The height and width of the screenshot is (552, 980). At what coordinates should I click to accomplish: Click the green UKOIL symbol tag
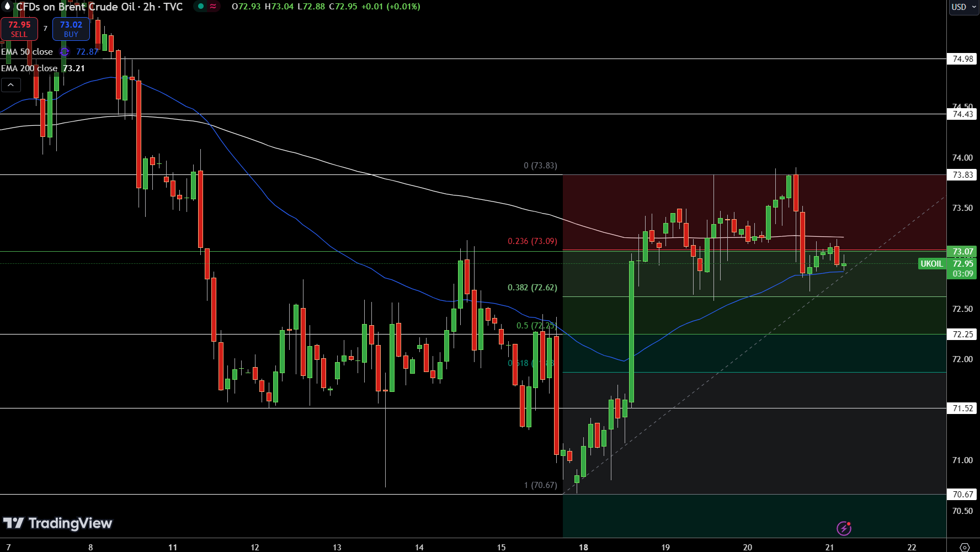(931, 264)
